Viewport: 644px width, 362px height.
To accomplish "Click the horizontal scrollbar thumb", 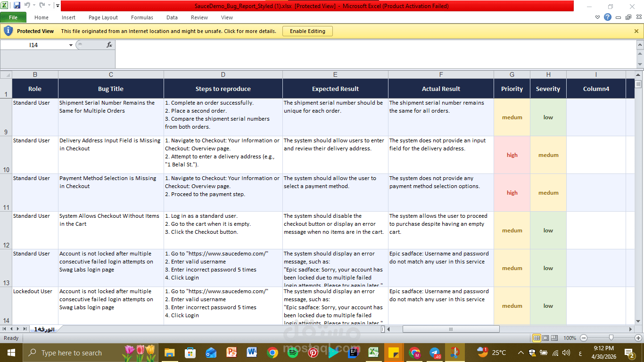I will (451, 329).
